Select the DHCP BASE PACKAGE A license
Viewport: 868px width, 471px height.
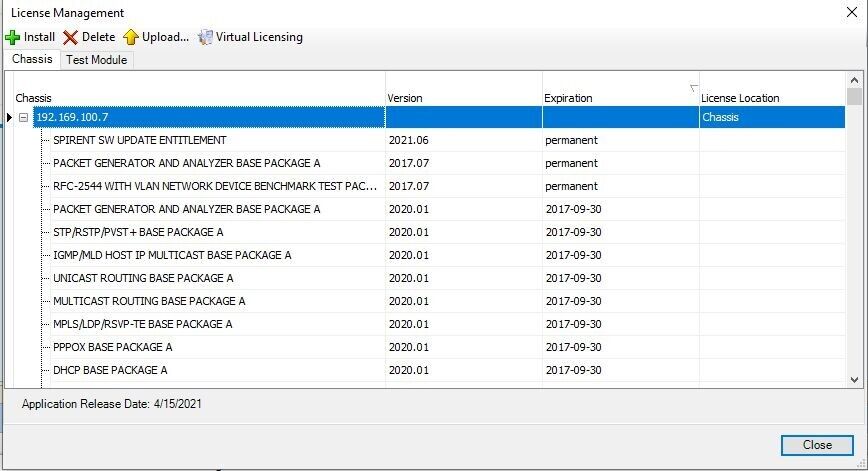(110, 371)
